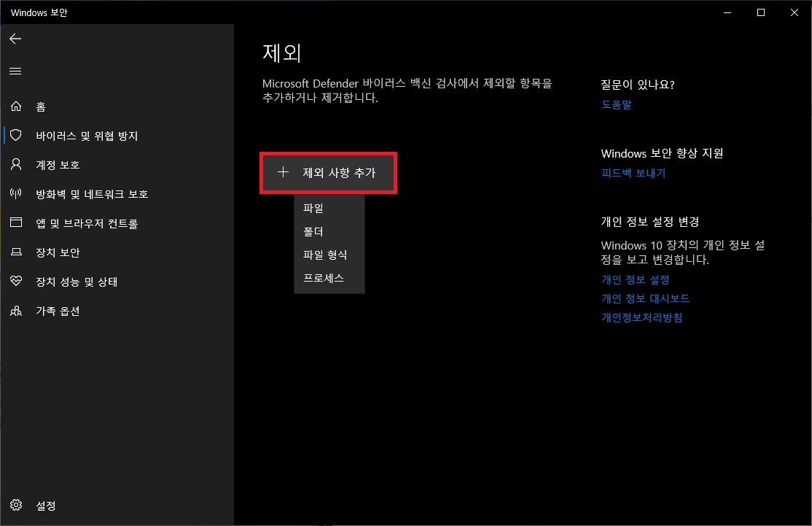
Task: Open 설정 at the sidebar bottom
Action: coord(46,506)
